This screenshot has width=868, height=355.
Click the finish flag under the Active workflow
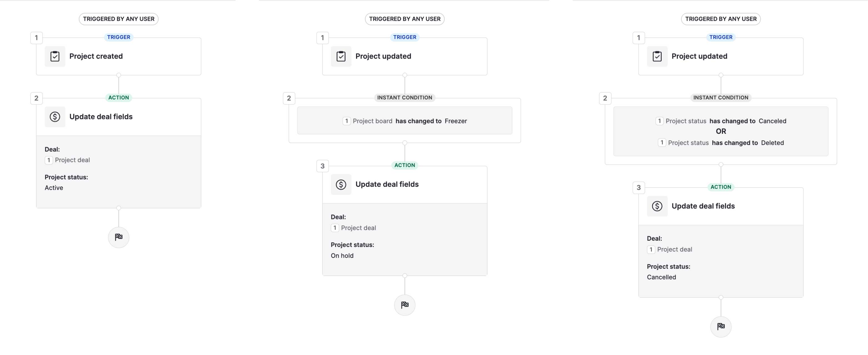pyautogui.click(x=119, y=237)
